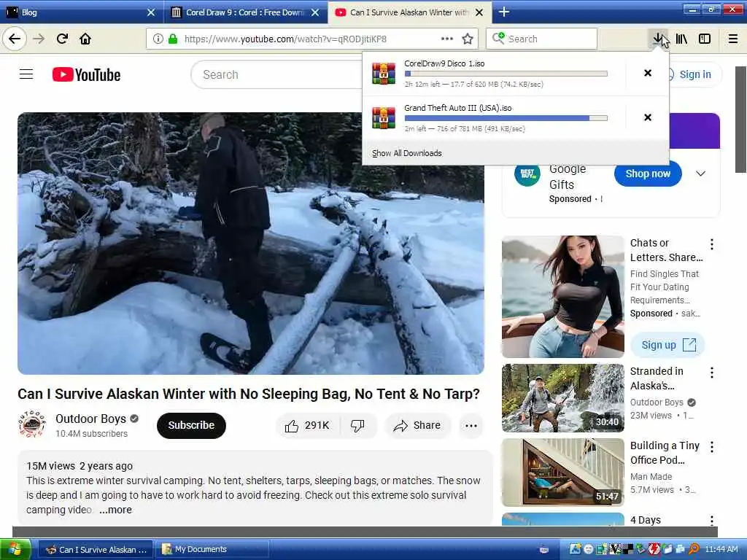
Task: Expand description with ...more
Action: pyautogui.click(x=115, y=510)
